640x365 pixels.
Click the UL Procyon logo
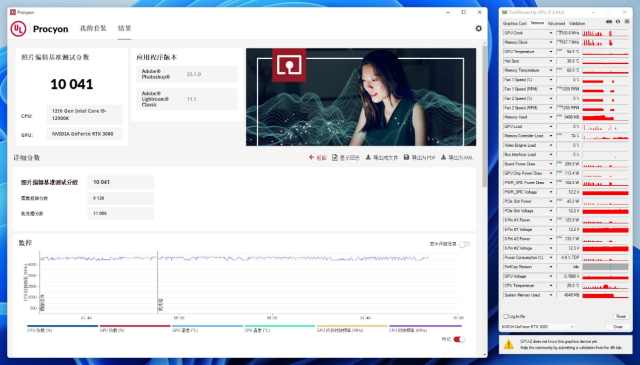click(x=18, y=29)
